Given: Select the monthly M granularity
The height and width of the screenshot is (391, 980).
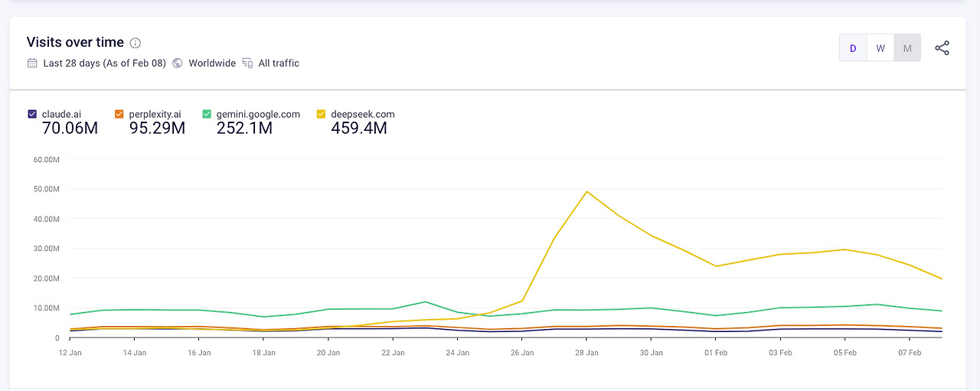Looking at the screenshot, I should click(x=907, y=48).
